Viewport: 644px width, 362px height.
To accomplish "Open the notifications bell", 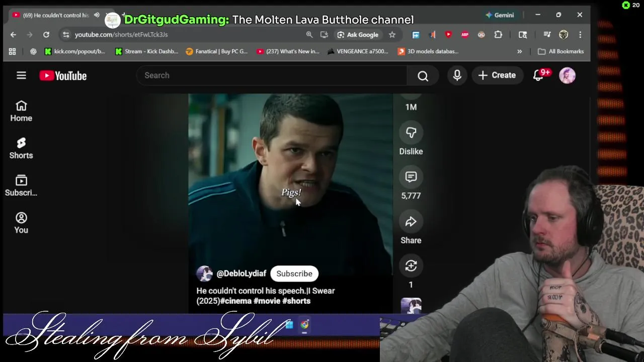I will click(x=538, y=75).
